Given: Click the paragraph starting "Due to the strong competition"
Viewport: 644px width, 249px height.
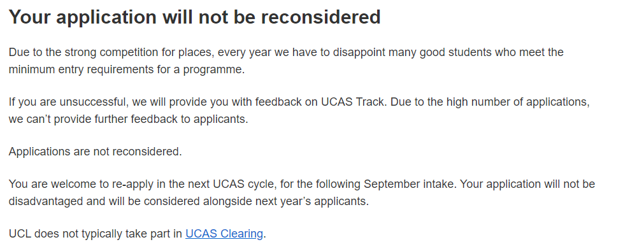Looking at the screenshot, I should (x=286, y=60).
